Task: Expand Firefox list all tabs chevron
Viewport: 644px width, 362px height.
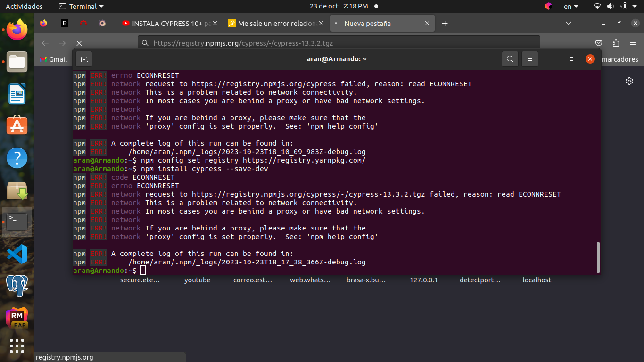Action: pyautogui.click(x=569, y=23)
